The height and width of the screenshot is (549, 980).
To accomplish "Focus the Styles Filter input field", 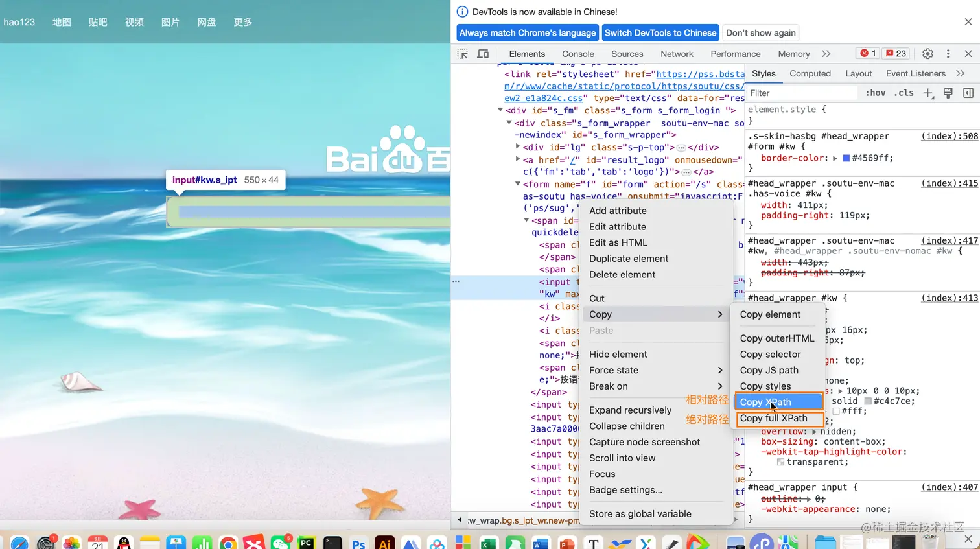I will (x=802, y=93).
